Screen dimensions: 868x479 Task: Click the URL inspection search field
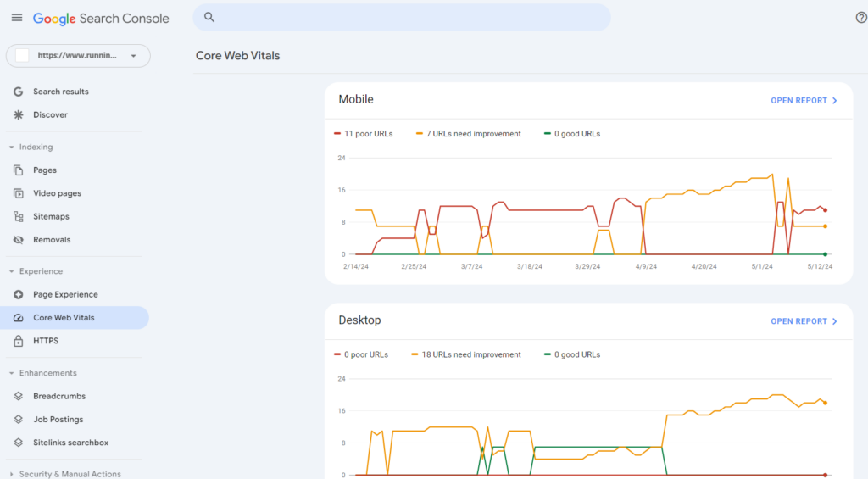coord(402,18)
